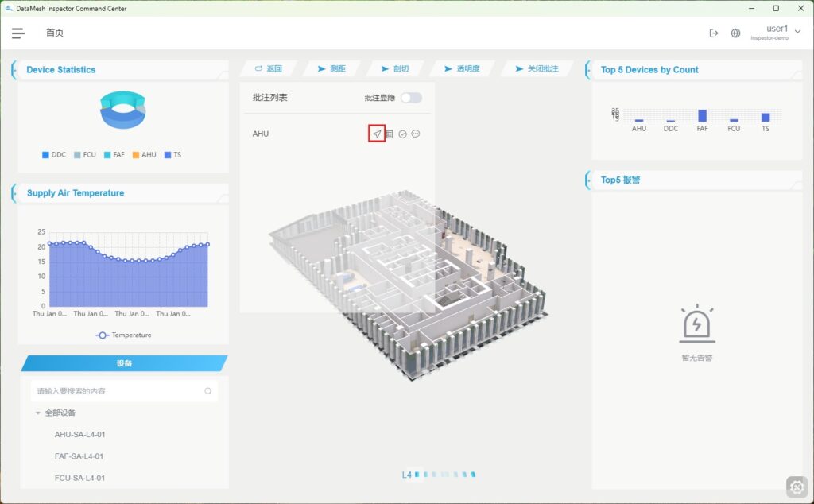Open the comment bubble icon on AHU row

[x=416, y=134]
